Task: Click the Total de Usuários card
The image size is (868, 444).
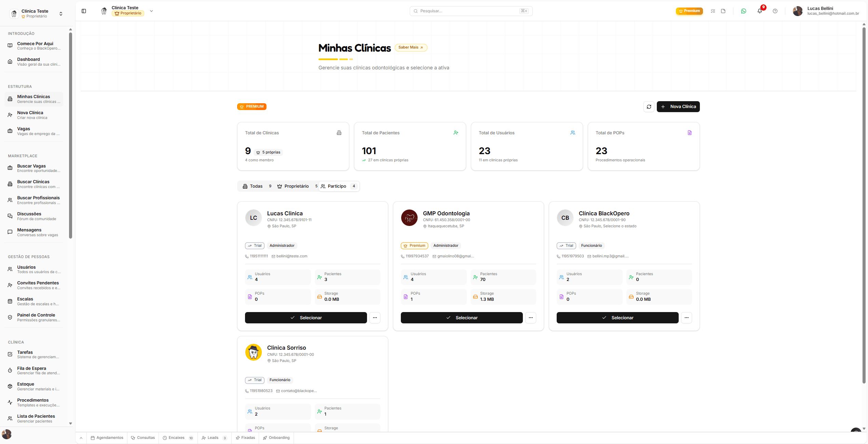Action: [x=527, y=146]
